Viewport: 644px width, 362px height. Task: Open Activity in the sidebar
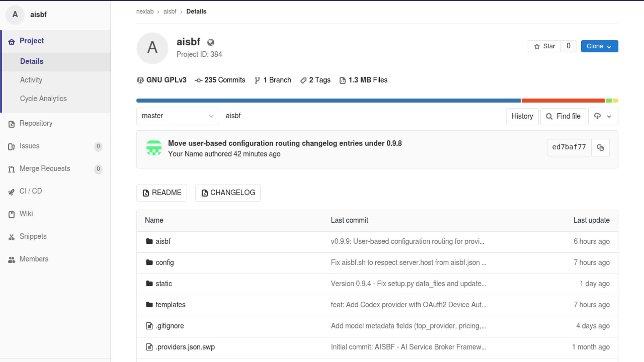click(31, 80)
